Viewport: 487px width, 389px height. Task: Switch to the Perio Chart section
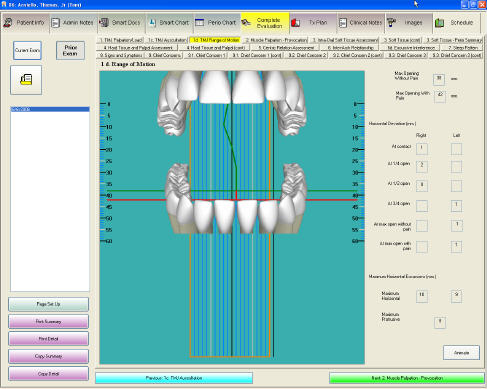coord(217,23)
